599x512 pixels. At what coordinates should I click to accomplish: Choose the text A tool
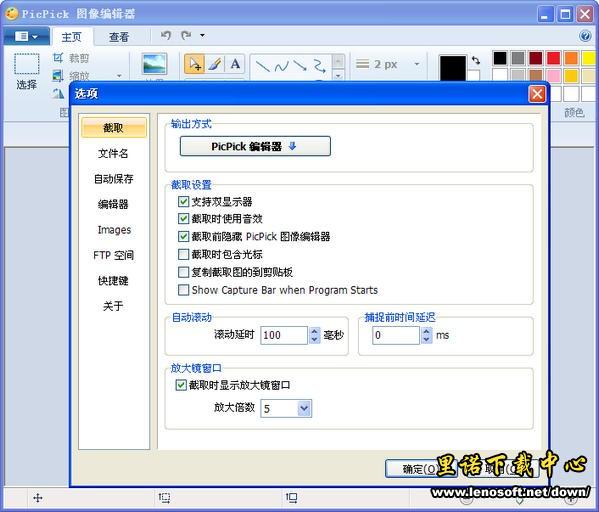click(x=235, y=64)
